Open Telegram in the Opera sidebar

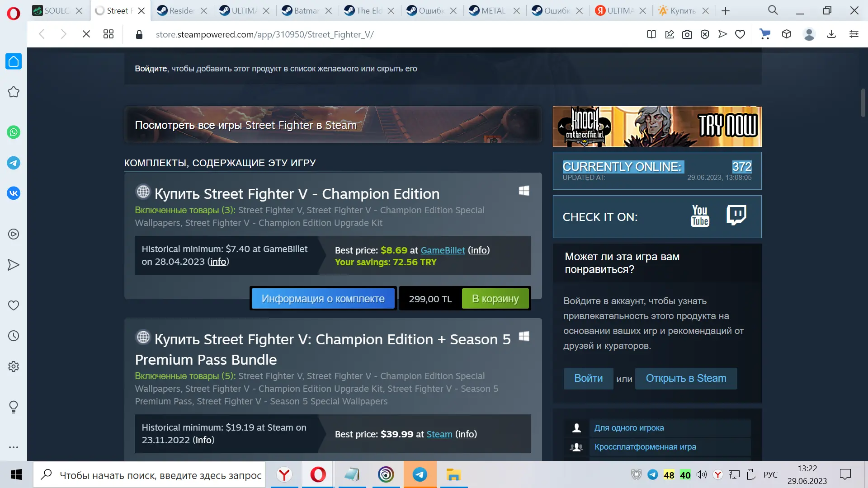[x=14, y=163]
